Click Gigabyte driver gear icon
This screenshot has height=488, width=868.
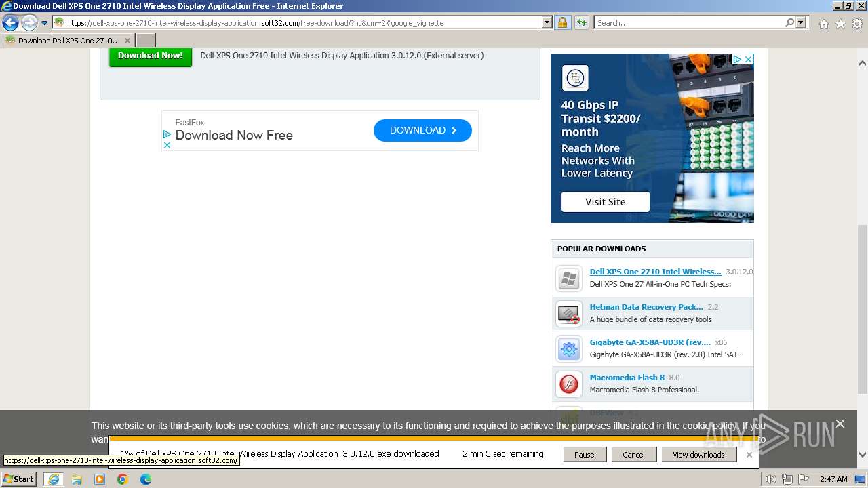[569, 349]
